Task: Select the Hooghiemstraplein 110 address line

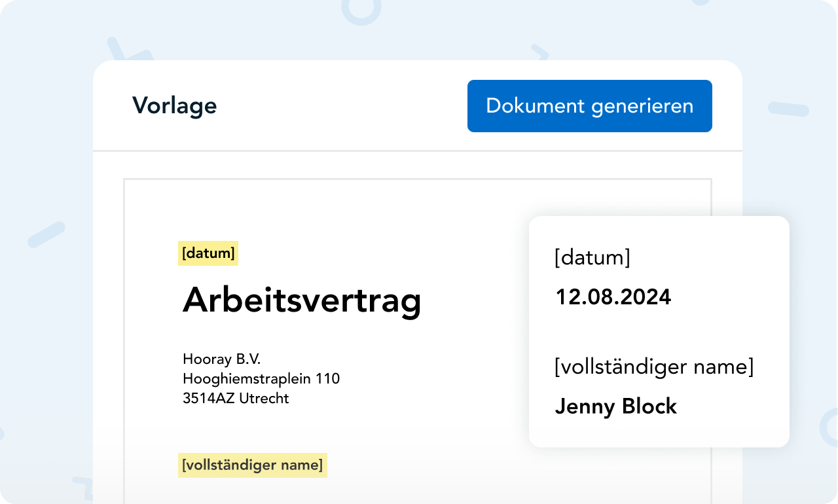Action: pyautogui.click(x=261, y=378)
